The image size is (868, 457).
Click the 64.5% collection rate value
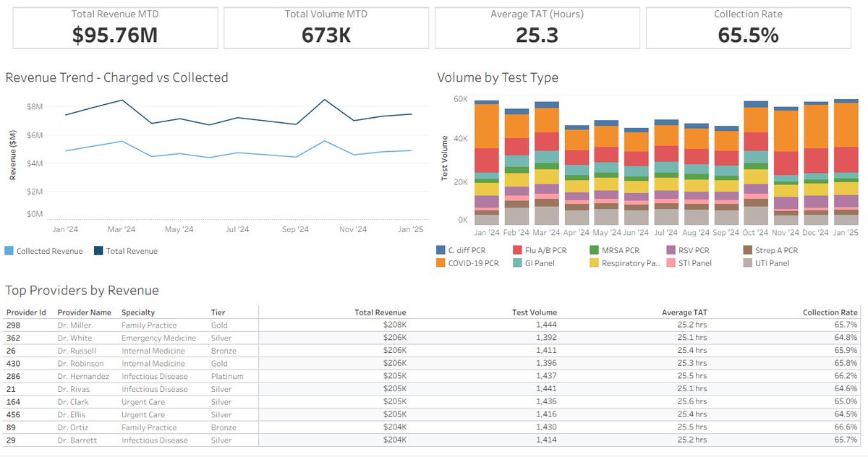(x=845, y=415)
